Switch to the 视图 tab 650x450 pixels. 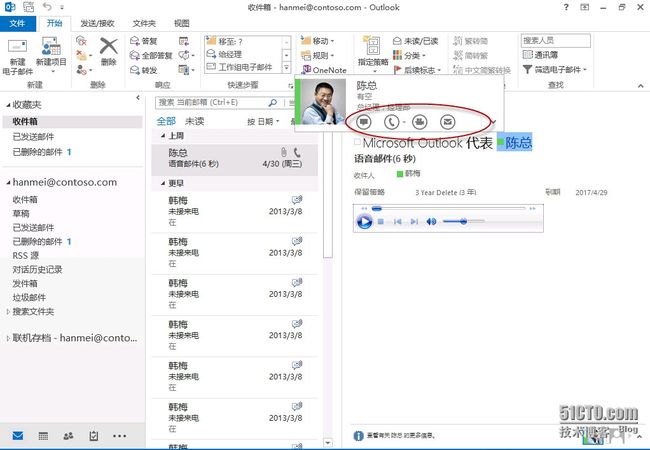[x=182, y=24]
